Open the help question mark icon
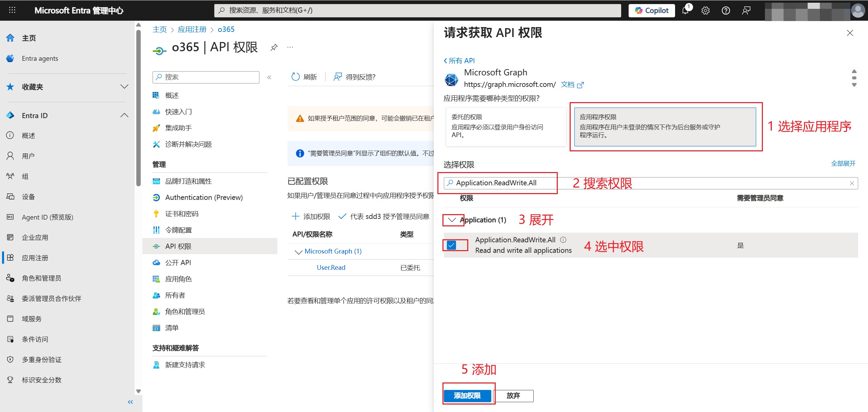Viewport: 868px width, 412px height. [726, 11]
